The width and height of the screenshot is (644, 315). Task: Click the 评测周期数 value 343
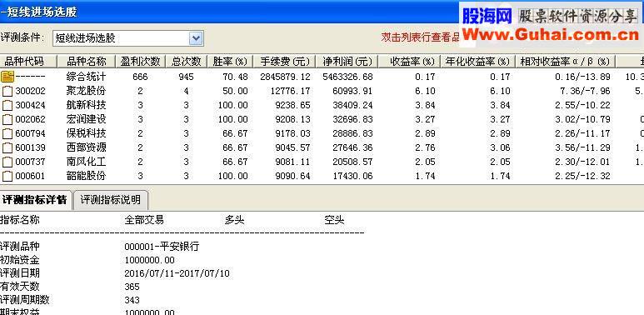pyautogui.click(x=132, y=300)
